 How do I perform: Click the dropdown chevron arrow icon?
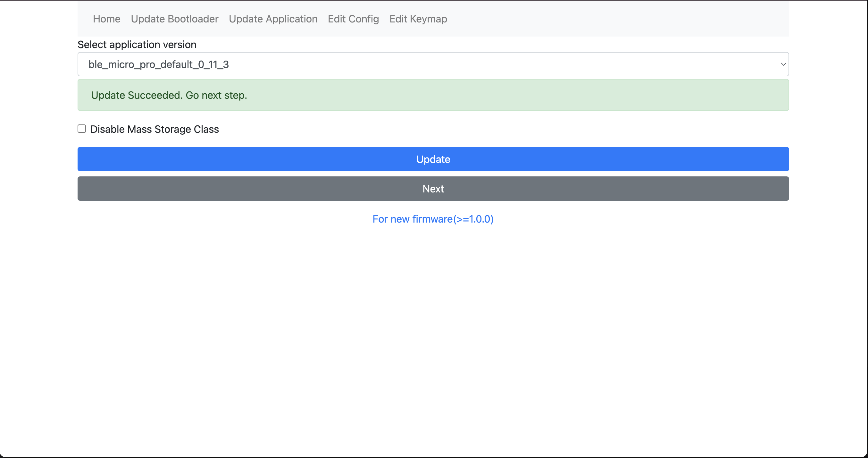click(x=783, y=64)
